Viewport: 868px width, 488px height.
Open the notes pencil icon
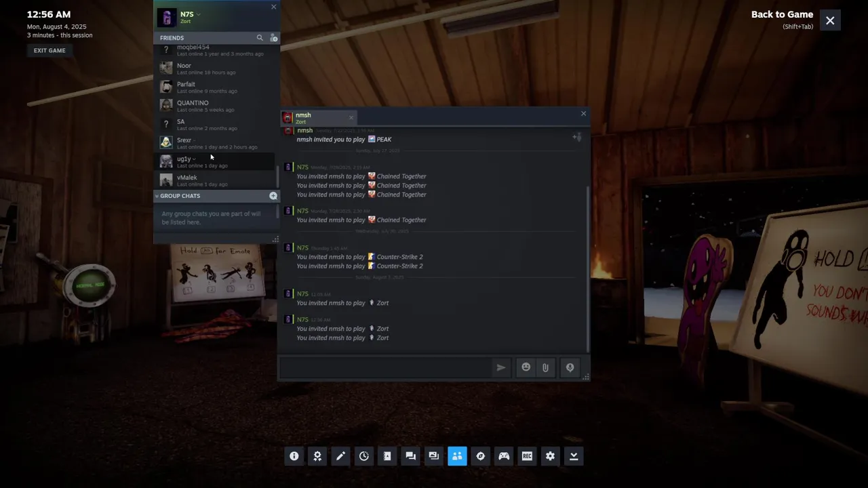[340, 456]
